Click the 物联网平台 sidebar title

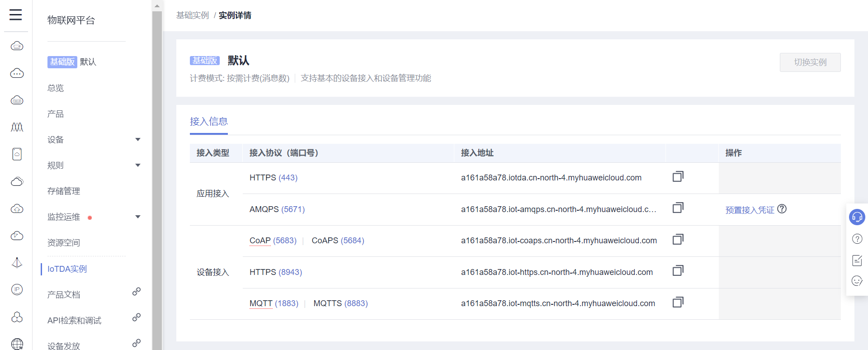71,20
